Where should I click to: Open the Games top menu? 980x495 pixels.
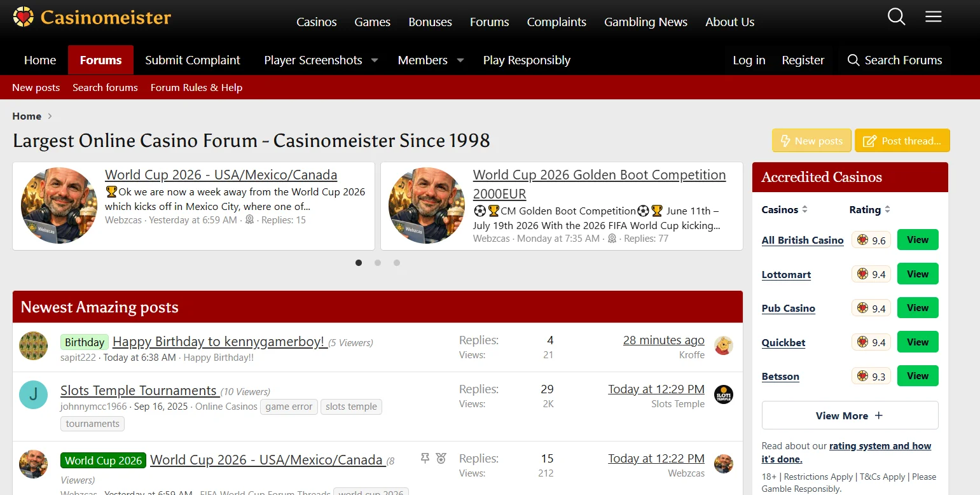tap(372, 22)
